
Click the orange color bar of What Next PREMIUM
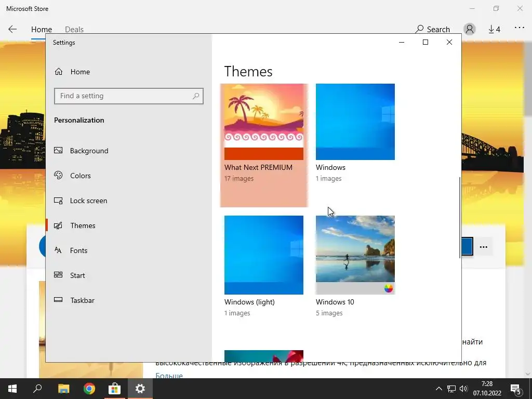[263, 154]
